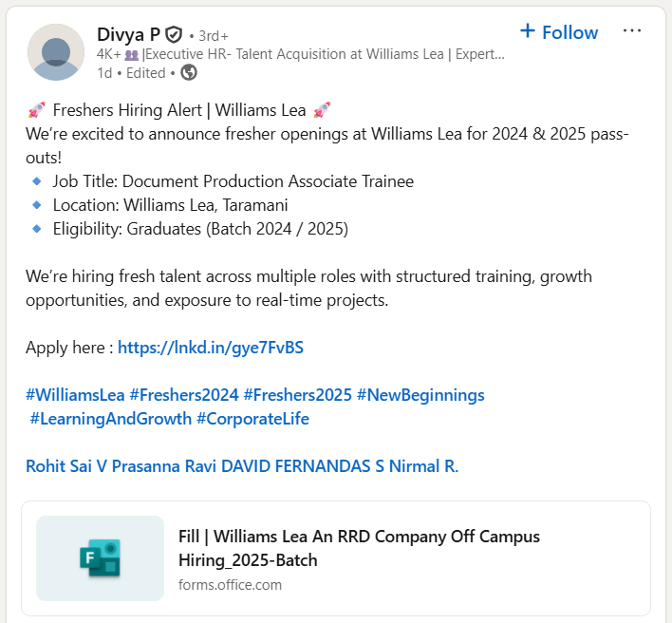Click the connections people icon after 4K+
The image size is (672, 623).
coord(132,55)
